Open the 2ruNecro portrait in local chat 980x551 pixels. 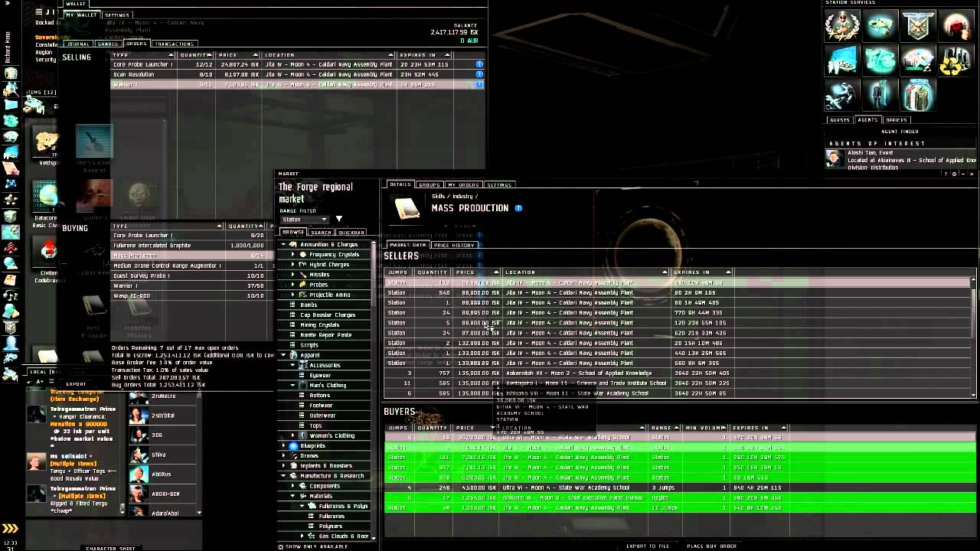139,396
